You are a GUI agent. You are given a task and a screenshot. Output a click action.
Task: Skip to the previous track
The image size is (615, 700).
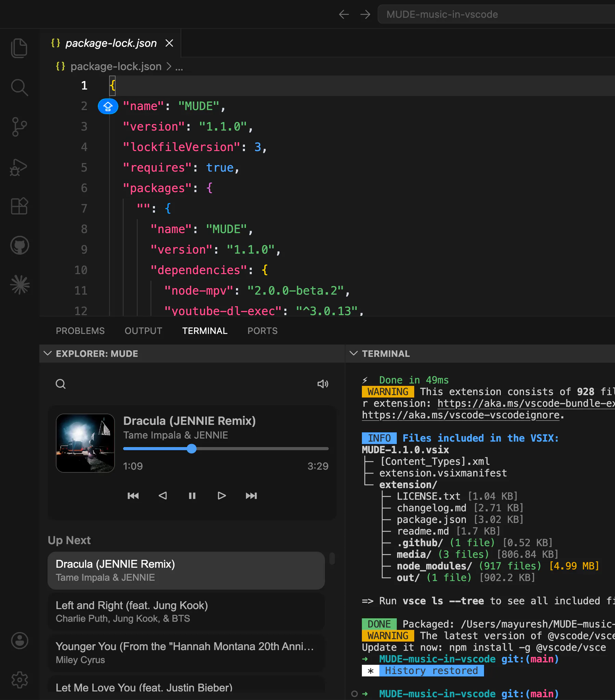pos(133,496)
